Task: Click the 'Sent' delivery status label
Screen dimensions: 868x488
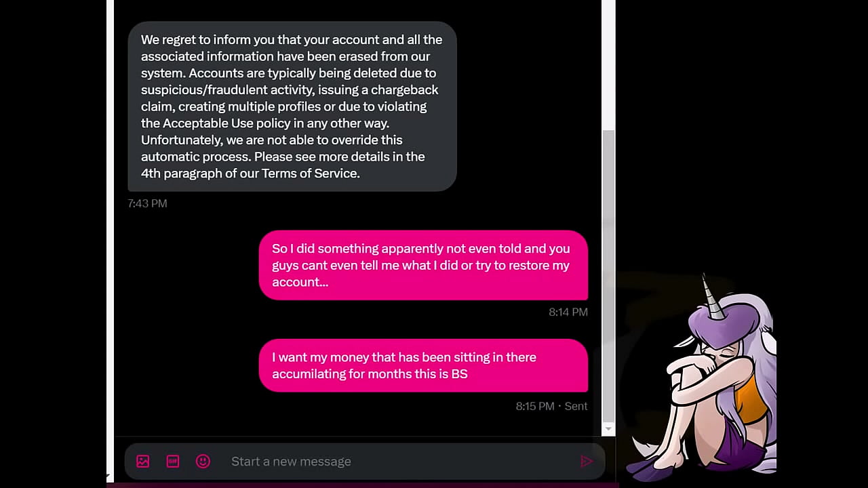Action: point(576,406)
